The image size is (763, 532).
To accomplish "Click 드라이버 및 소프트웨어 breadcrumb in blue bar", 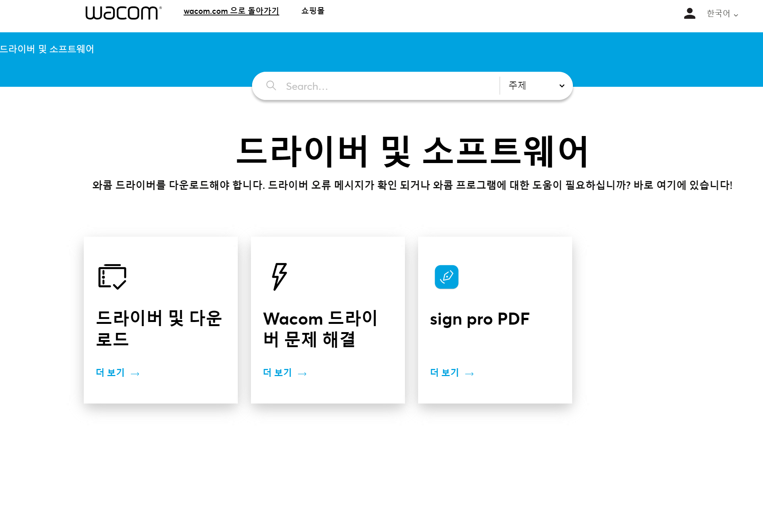I will coord(47,49).
